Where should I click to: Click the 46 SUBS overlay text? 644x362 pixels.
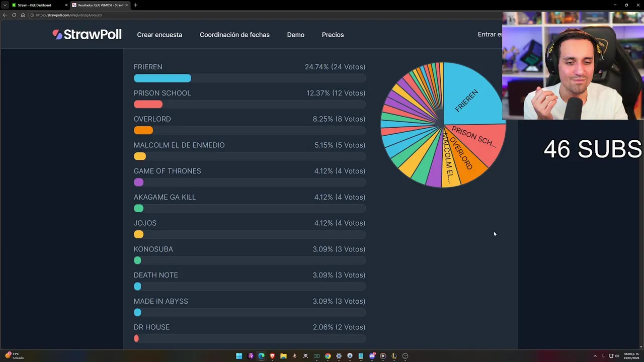click(593, 149)
